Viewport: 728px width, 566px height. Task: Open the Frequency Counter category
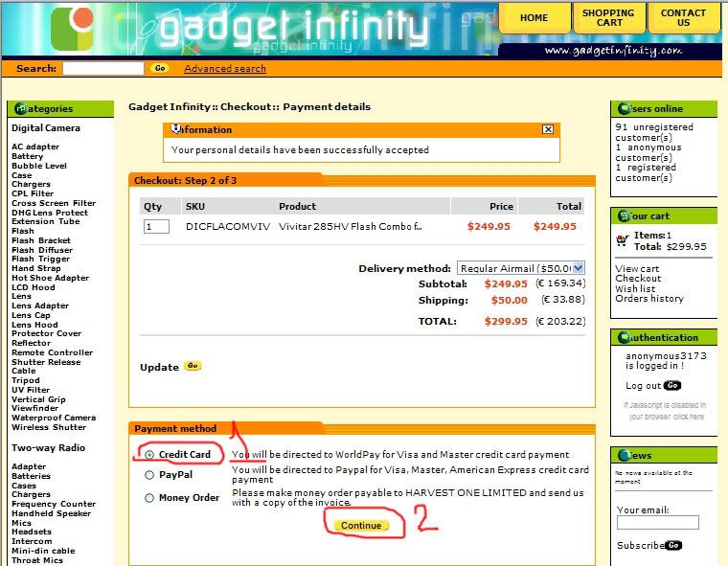point(54,504)
